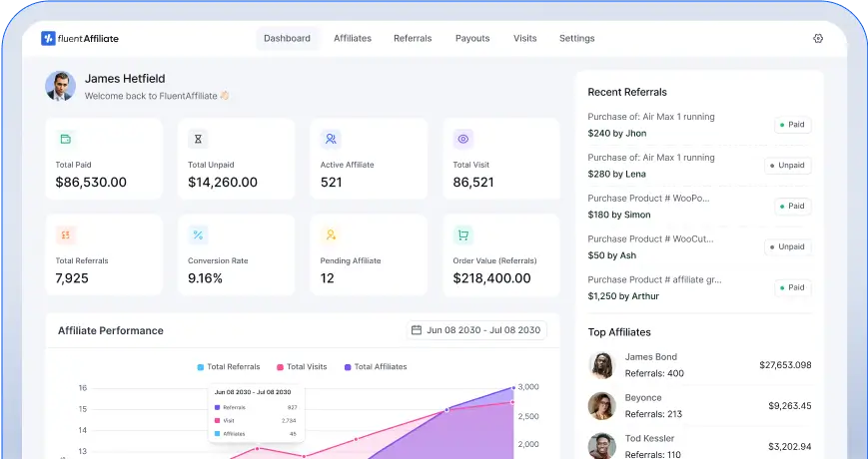Click Active Affiliate count 521
The image size is (868, 459).
click(331, 182)
